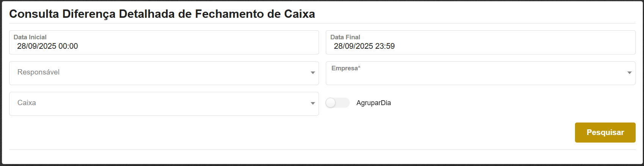Click the Responsável placeholder text
Viewport: 644px width, 166px height.
click(x=38, y=72)
